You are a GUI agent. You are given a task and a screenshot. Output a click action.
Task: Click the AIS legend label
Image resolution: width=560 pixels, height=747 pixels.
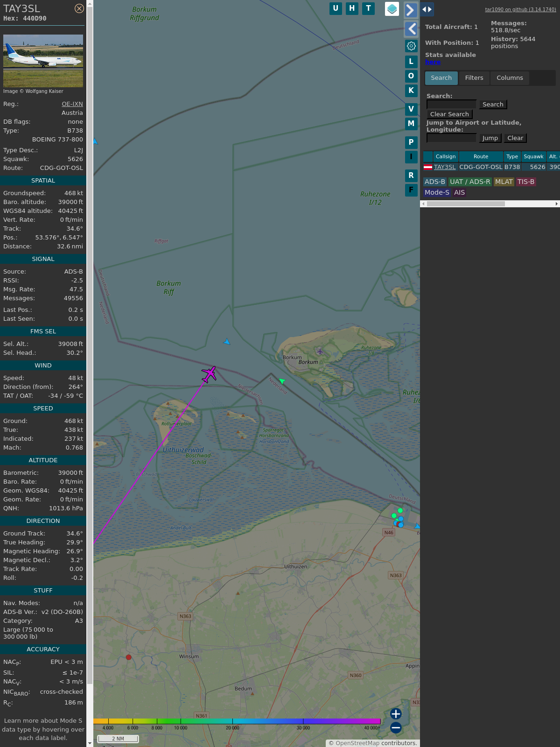tap(459, 193)
